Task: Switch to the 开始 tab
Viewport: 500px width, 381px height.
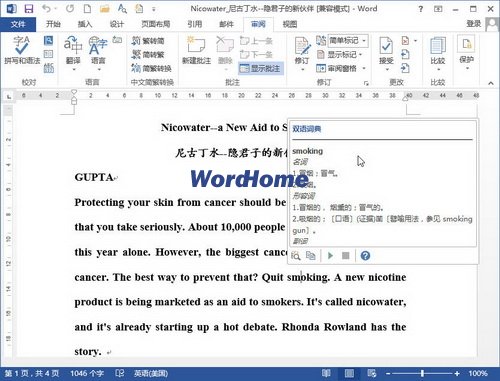Action: coord(53,24)
